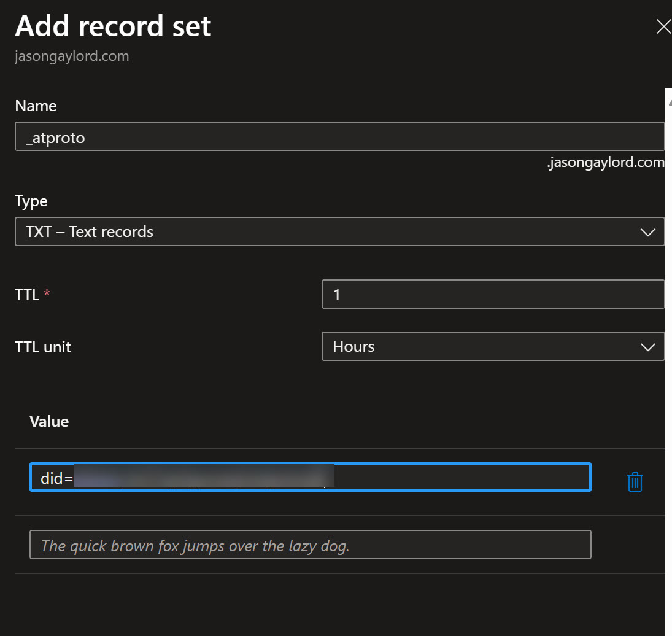Click the Type field label

tap(31, 201)
